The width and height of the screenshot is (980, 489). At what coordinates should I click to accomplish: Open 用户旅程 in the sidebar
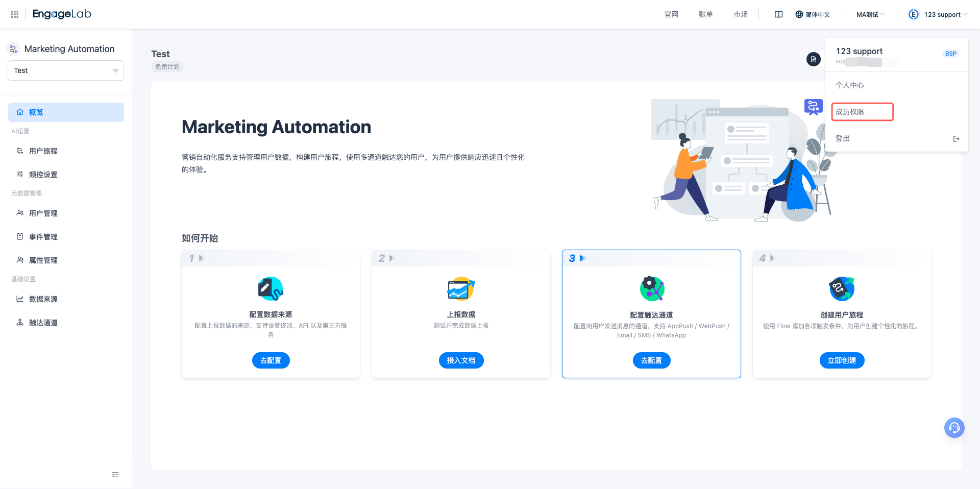[x=66, y=151]
